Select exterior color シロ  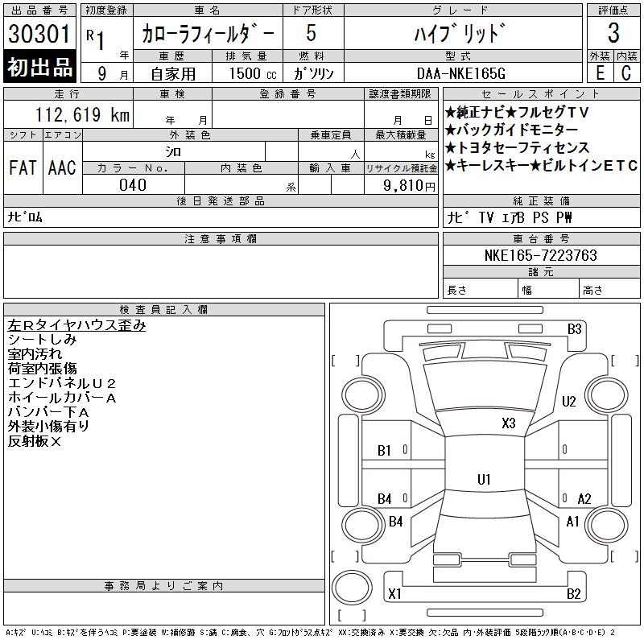pos(173,152)
